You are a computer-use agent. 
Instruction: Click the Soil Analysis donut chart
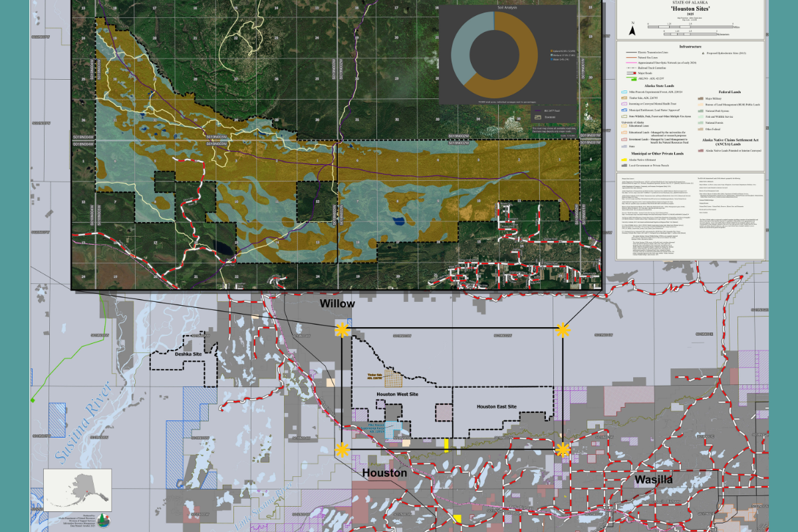click(495, 55)
